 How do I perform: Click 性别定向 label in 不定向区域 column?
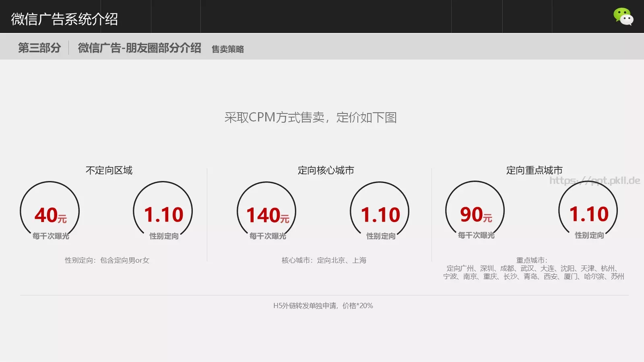click(x=164, y=236)
